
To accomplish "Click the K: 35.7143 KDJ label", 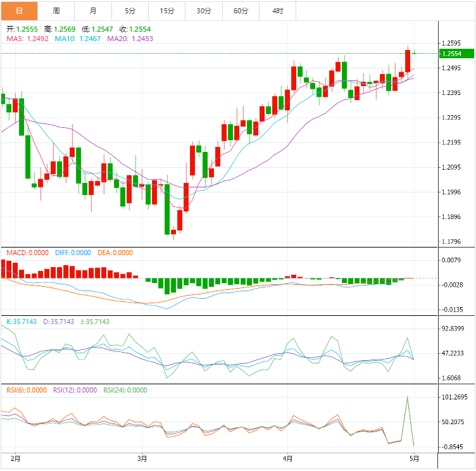I will click(x=22, y=322).
